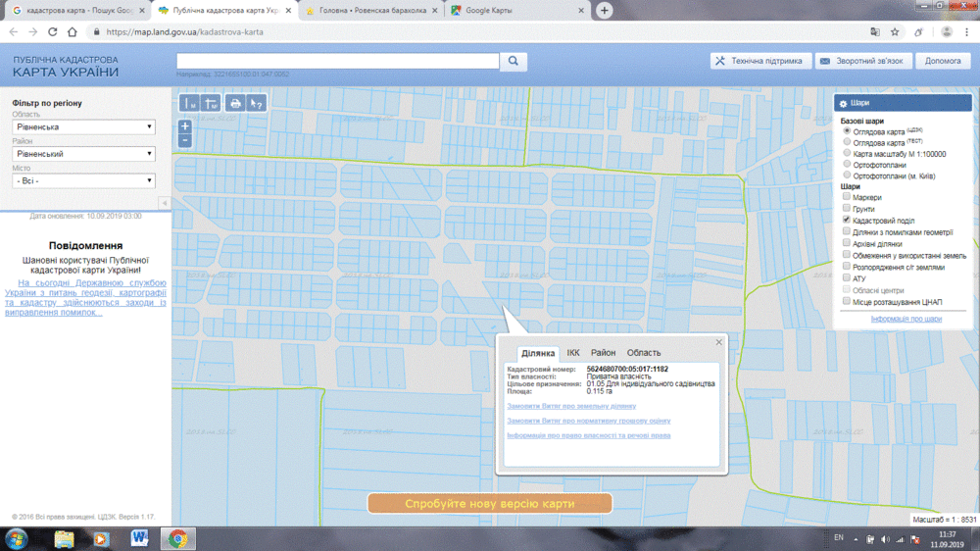Open Замовити Витяг про нормативну грошову оцінку
The width and height of the screenshot is (980, 551).
(588, 421)
